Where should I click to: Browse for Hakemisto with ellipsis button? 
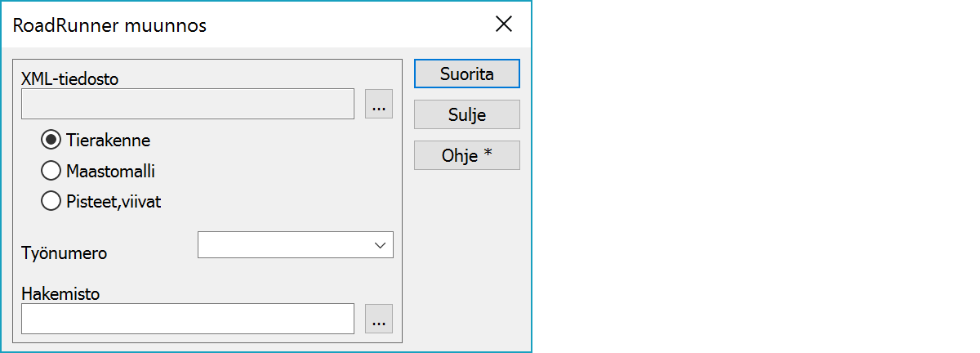(x=378, y=319)
